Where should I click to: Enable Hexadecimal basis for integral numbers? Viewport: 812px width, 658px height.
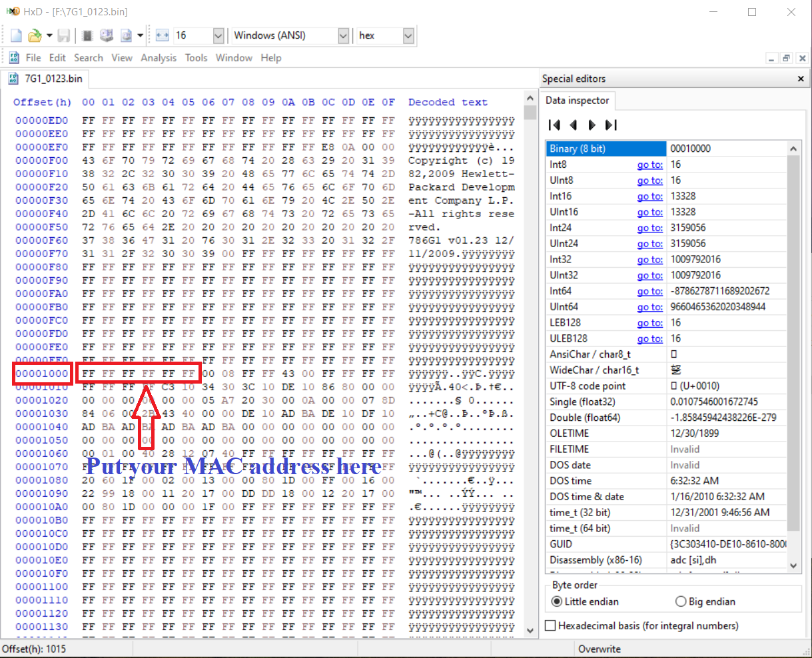[551, 625]
